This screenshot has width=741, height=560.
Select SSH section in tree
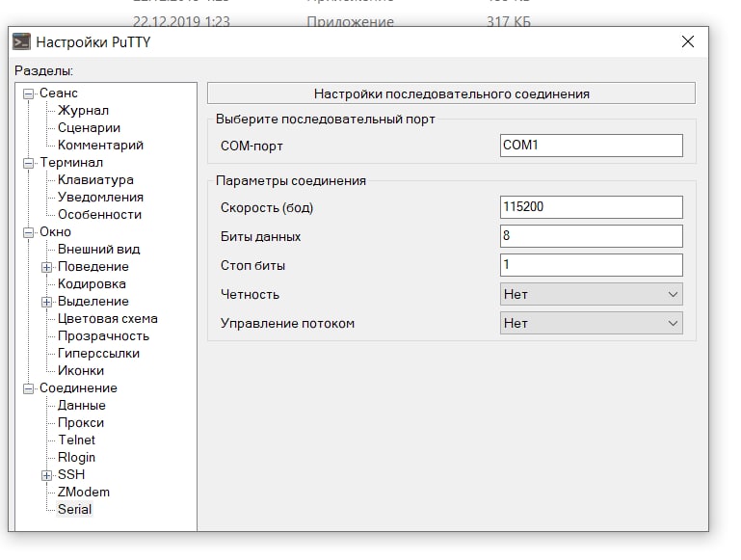click(x=71, y=475)
